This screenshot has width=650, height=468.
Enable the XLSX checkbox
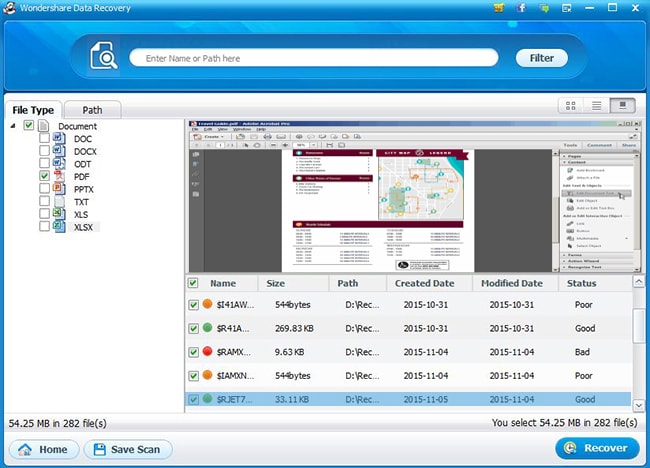[44, 226]
